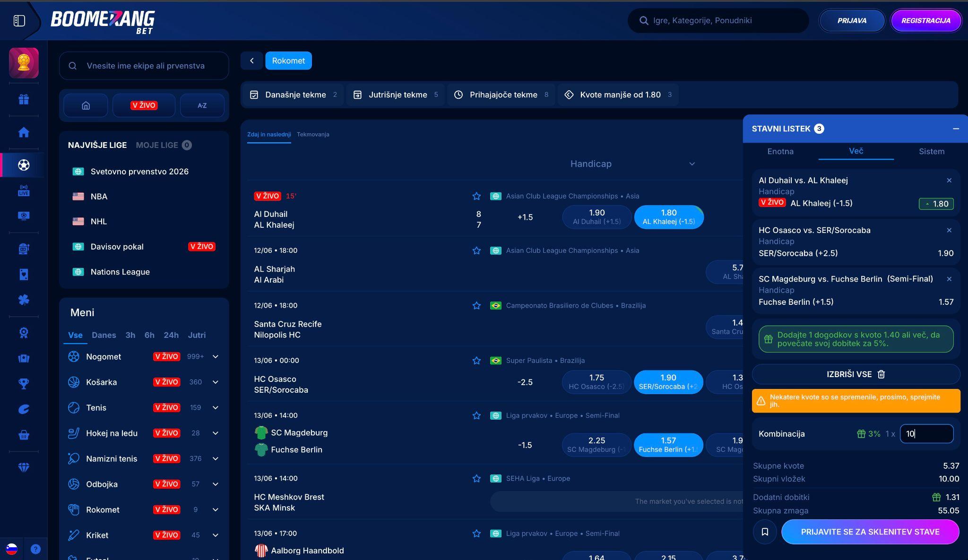Change language via Slovenian flag icon
The width and height of the screenshot is (968, 560).
12,549
